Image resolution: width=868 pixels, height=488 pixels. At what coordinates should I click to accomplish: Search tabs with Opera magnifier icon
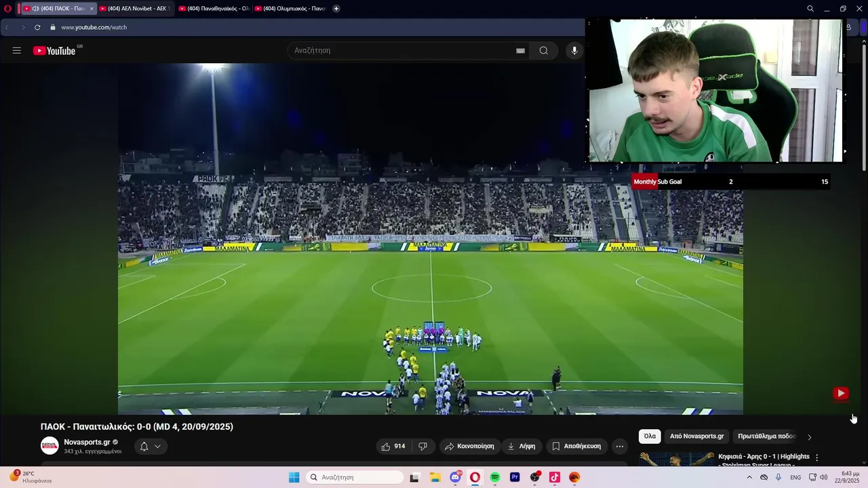810,9
